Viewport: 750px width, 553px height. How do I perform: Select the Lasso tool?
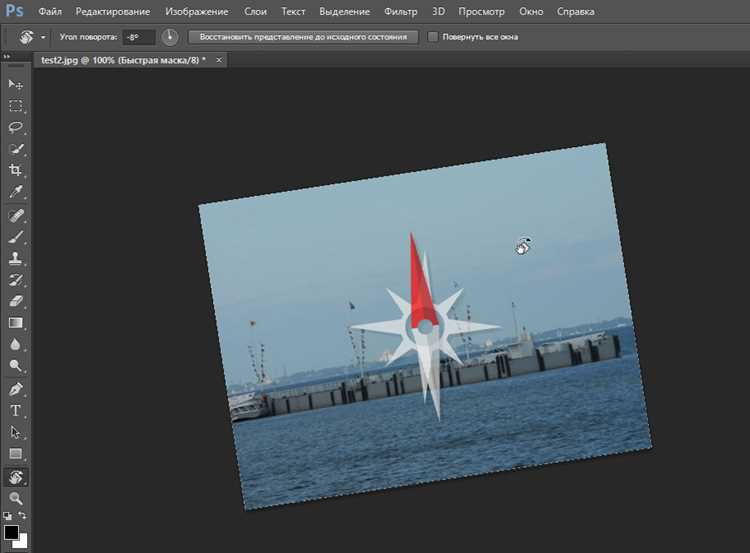pyautogui.click(x=15, y=127)
